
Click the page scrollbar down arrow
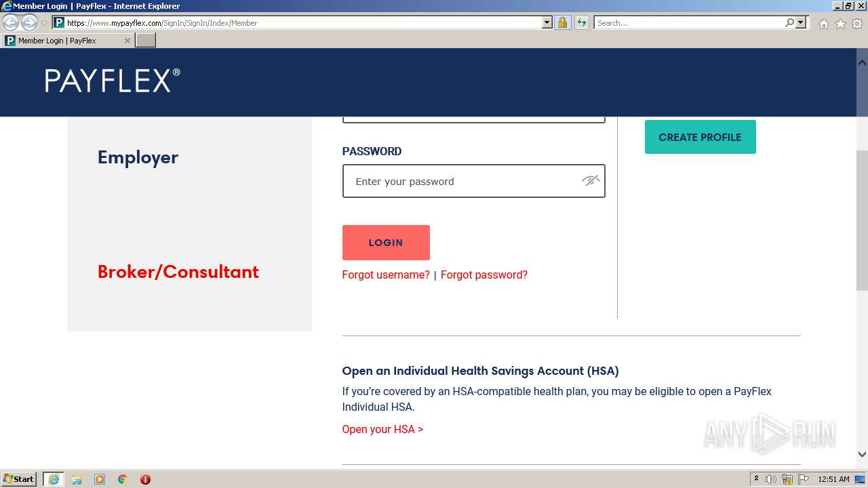[x=862, y=455]
